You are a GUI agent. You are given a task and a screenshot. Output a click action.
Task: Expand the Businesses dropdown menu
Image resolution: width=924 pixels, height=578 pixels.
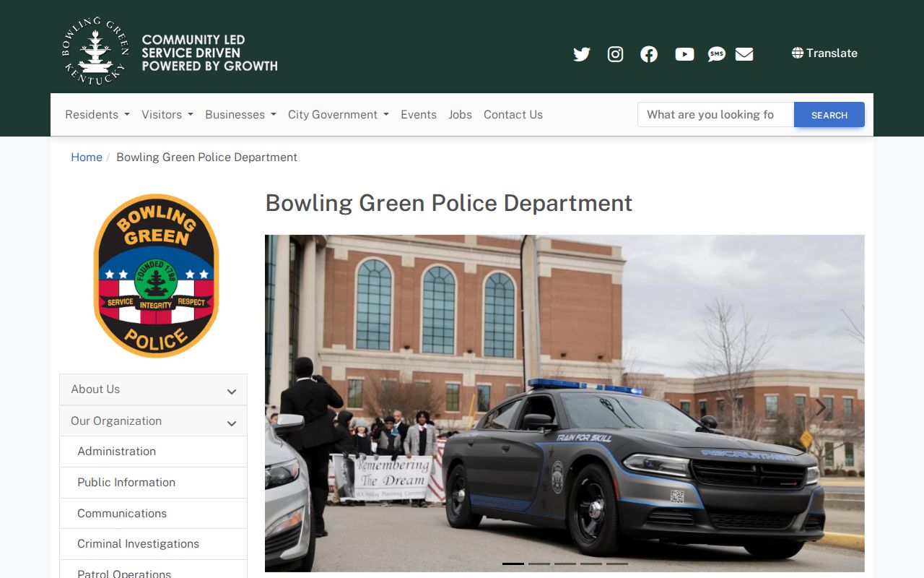[x=240, y=114]
